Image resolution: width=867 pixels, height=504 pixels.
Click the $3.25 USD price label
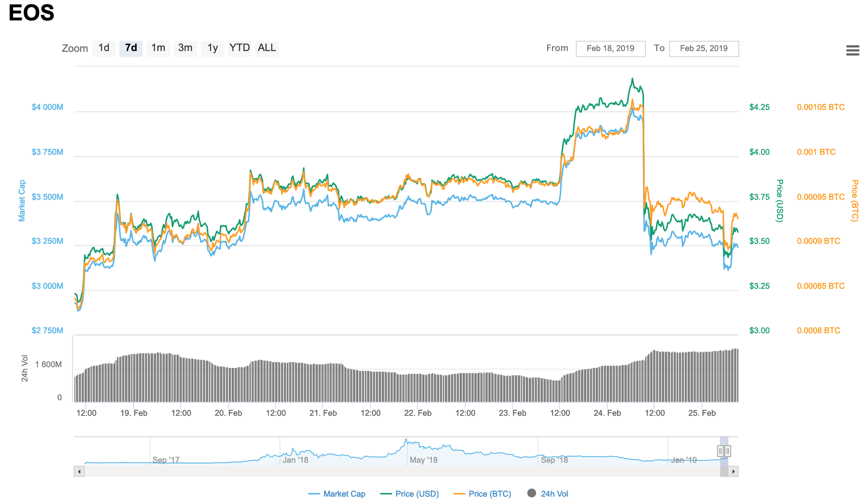760,286
